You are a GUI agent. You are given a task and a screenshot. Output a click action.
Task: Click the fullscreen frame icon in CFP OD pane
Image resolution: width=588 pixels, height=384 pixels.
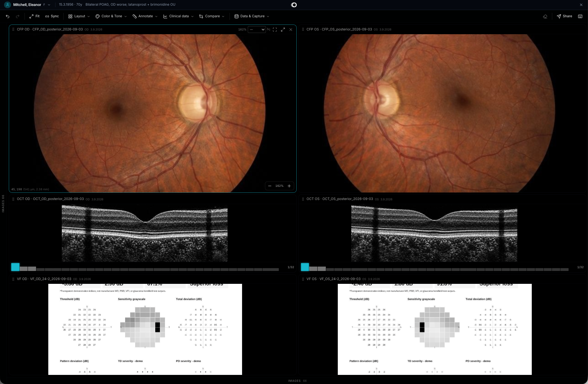coord(275,30)
